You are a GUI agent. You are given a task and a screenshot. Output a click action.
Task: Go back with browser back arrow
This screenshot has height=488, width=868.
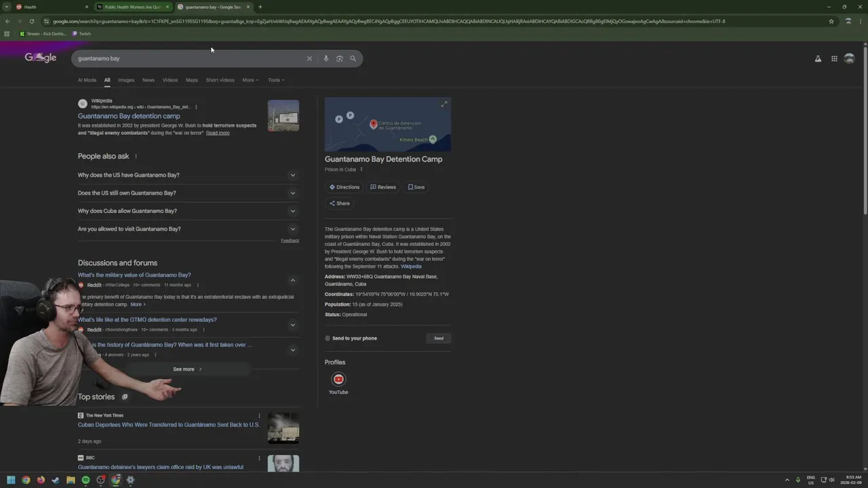pos(7,21)
